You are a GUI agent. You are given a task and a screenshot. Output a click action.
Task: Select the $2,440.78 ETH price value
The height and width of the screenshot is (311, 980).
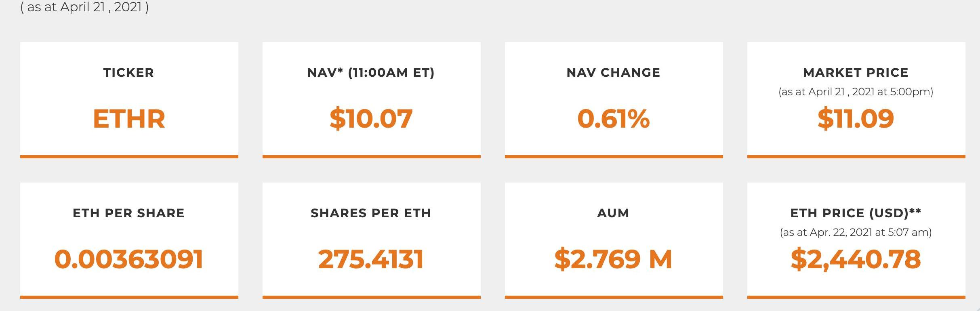coord(856,259)
